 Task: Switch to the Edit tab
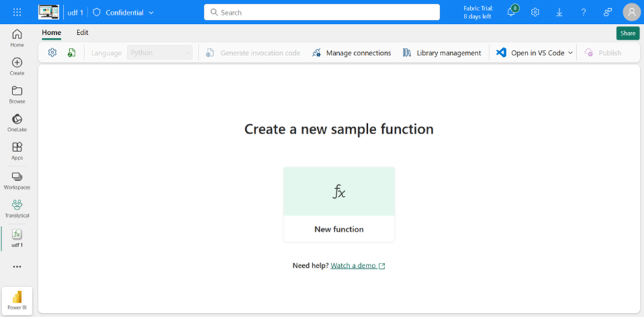(82, 32)
